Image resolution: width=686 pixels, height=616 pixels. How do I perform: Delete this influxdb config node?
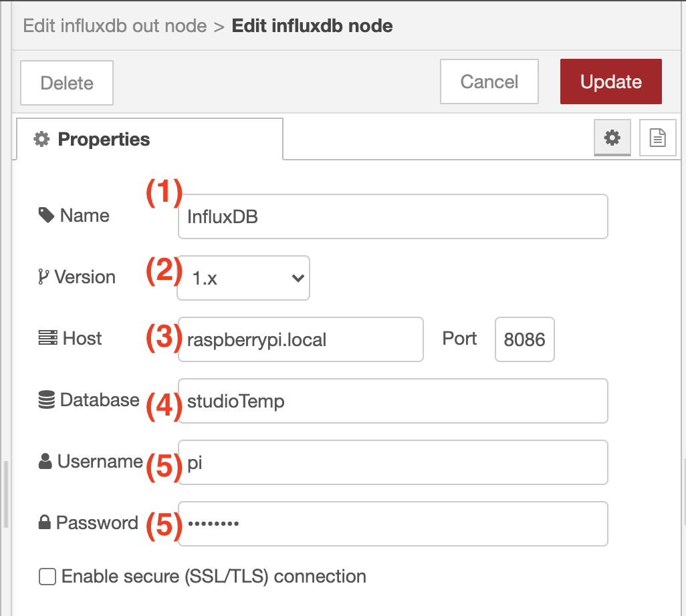point(67,83)
